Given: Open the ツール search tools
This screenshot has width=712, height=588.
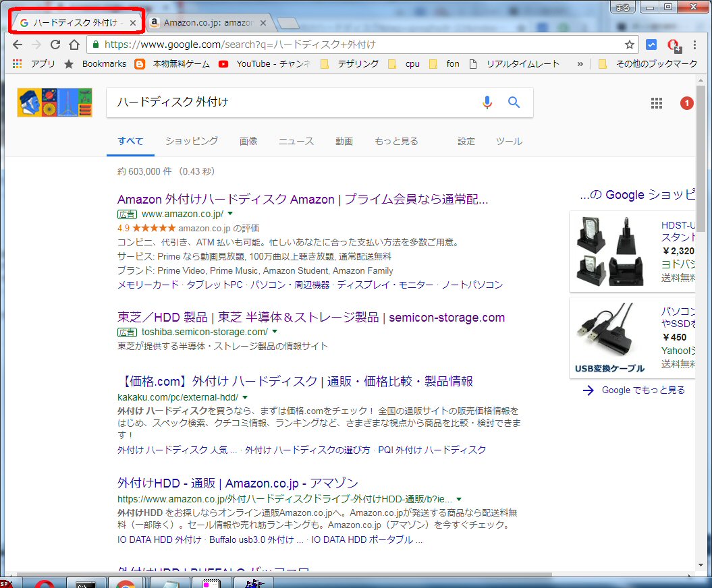Looking at the screenshot, I should (x=509, y=141).
